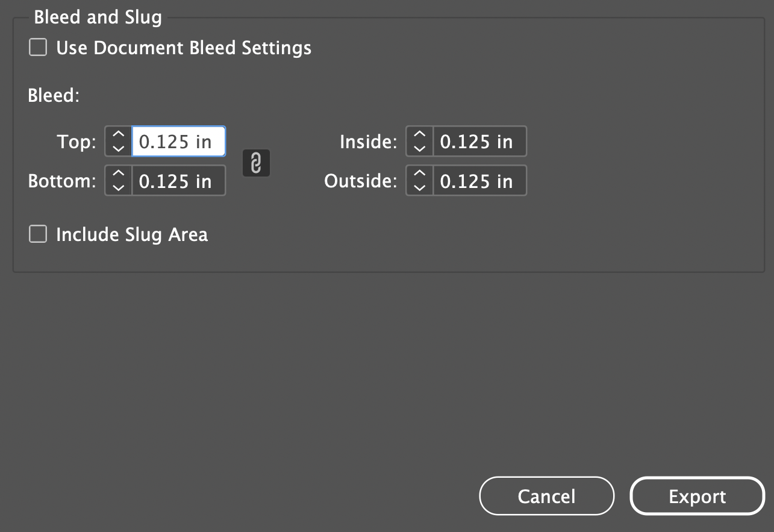Screen dimensions: 774x532
Task: Check the Include Slug Area box
Action: pyautogui.click(x=38, y=234)
